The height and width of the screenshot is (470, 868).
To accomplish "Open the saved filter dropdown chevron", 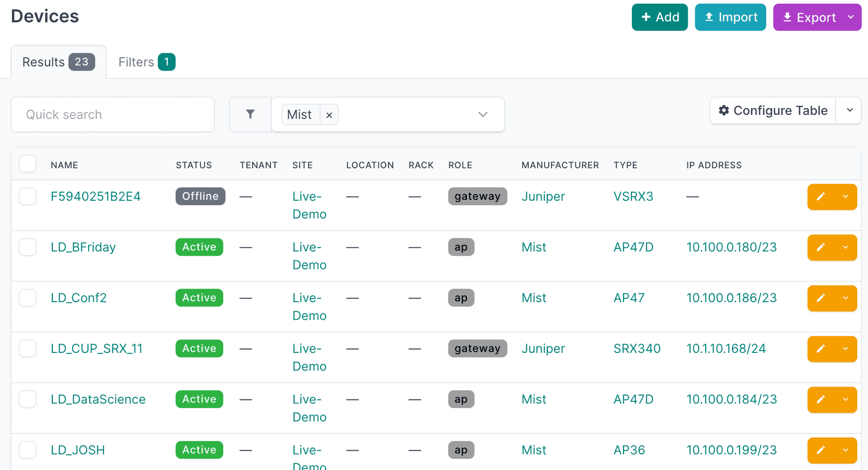I will click(482, 114).
